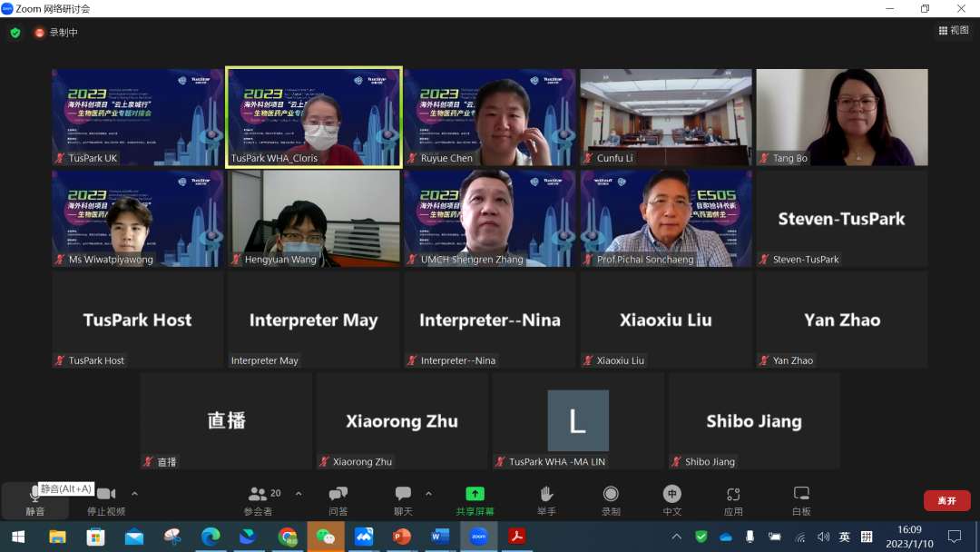Select Ruyue Chen video tile
Image resolution: width=980 pixels, height=552 pixels.
pos(490,117)
